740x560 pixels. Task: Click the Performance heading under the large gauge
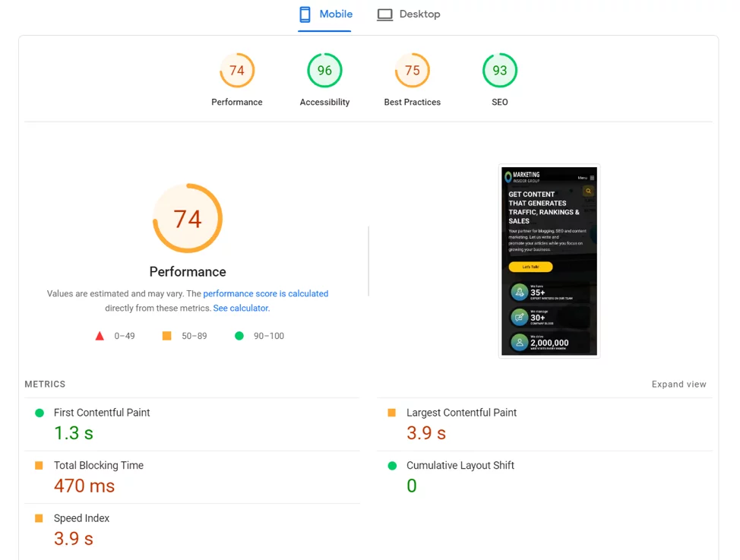[x=188, y=272]
